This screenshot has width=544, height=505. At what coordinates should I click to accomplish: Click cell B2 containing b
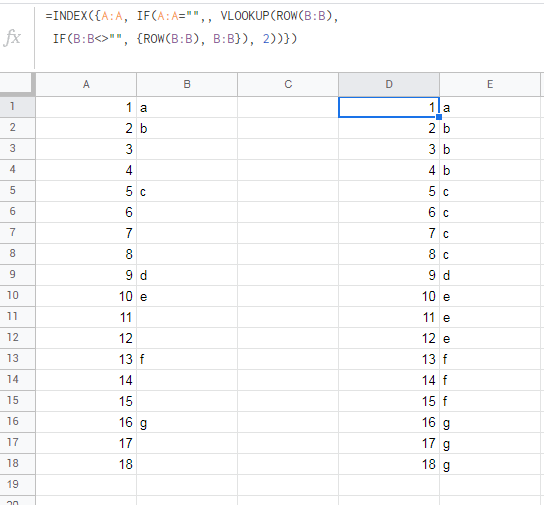point(187,128)
